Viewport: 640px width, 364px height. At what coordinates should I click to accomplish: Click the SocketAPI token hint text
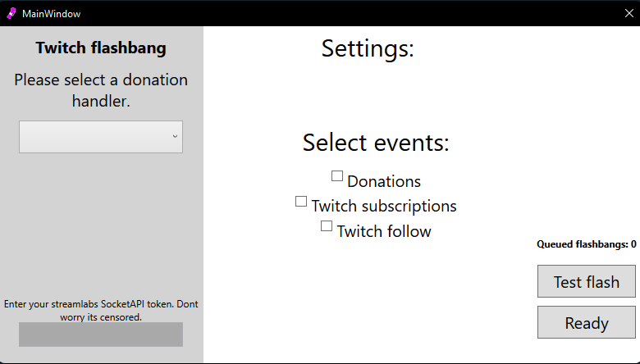(101, 311)
